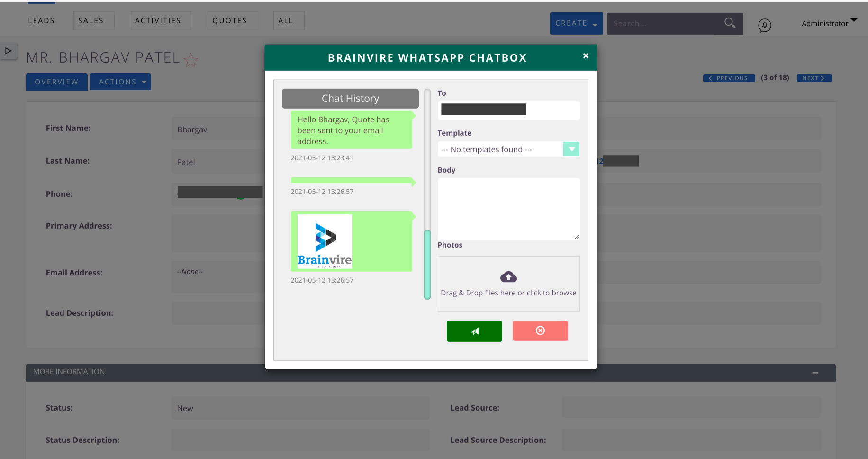868x459 pixels.
Task: Click the timestamp 2021-05-12 13:23:41
Action: pos(322,158)
